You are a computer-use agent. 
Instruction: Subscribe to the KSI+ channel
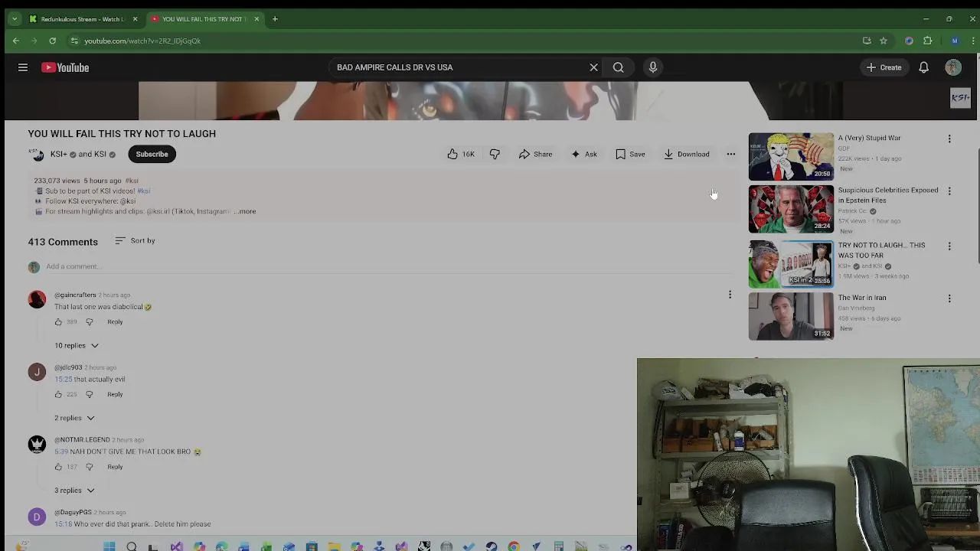[x=152, y=154]
